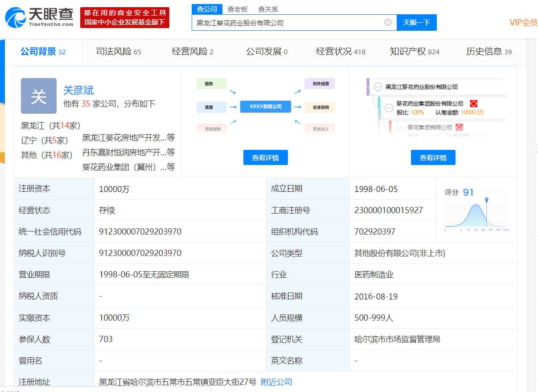This screenshot has height=392, width=538.
Task: Click 统一社会信用代码 value 912300007029203970
Action: (x=140, y=232)
